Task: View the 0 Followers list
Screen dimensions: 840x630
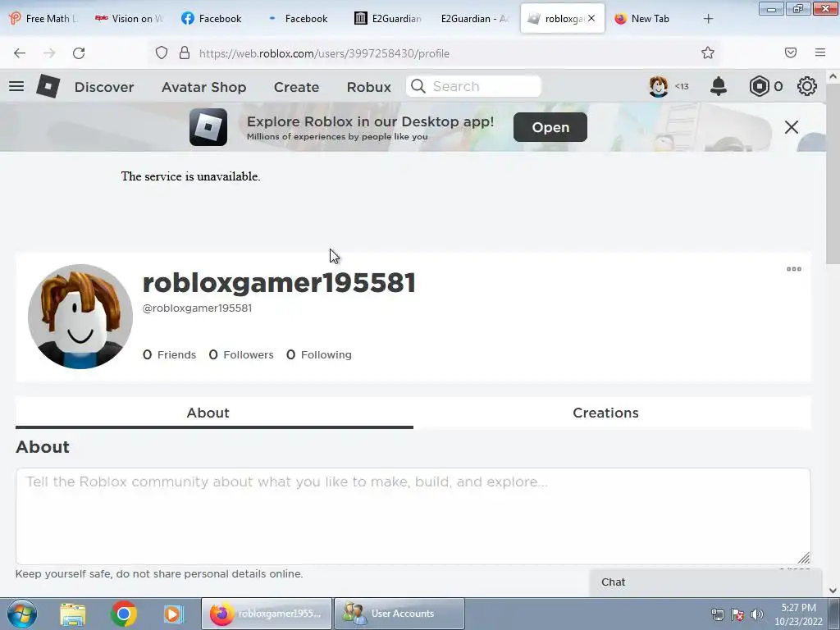Action: pos(241,354)
